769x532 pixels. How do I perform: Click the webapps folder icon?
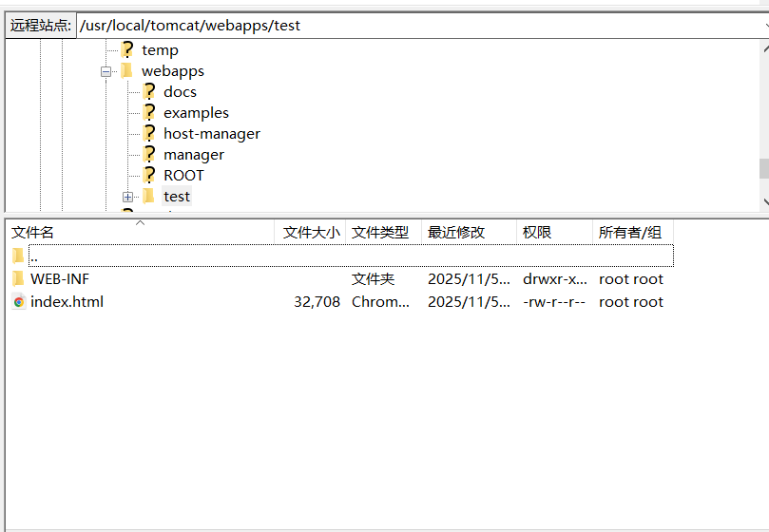coord(127,70)
